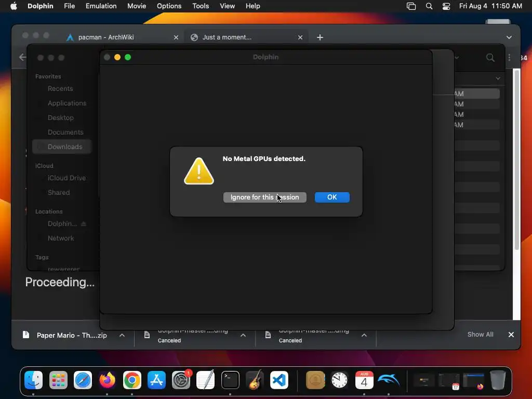Select Downloads in Finder sidebar
Image resolution: width=532 pixels, height=399 pixels.
click(62, 147)
